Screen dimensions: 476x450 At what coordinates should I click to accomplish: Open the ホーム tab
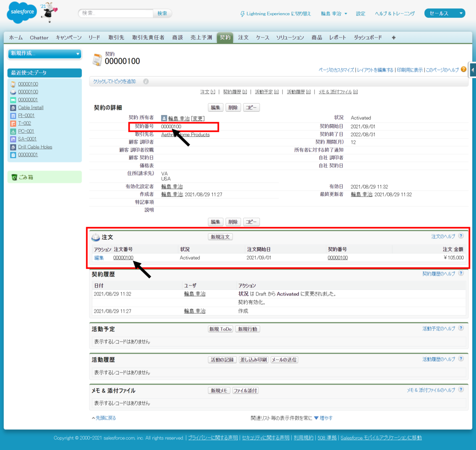[x=16, y=38]
